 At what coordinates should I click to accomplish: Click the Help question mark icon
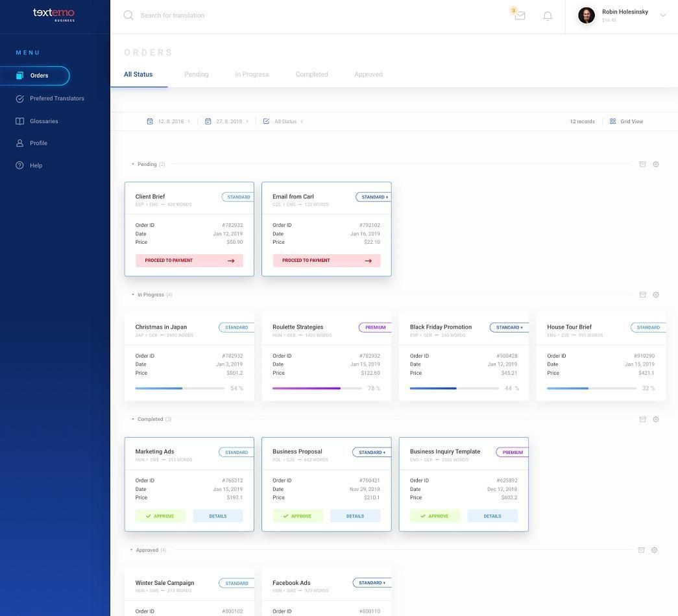click(x=19, y=165)
